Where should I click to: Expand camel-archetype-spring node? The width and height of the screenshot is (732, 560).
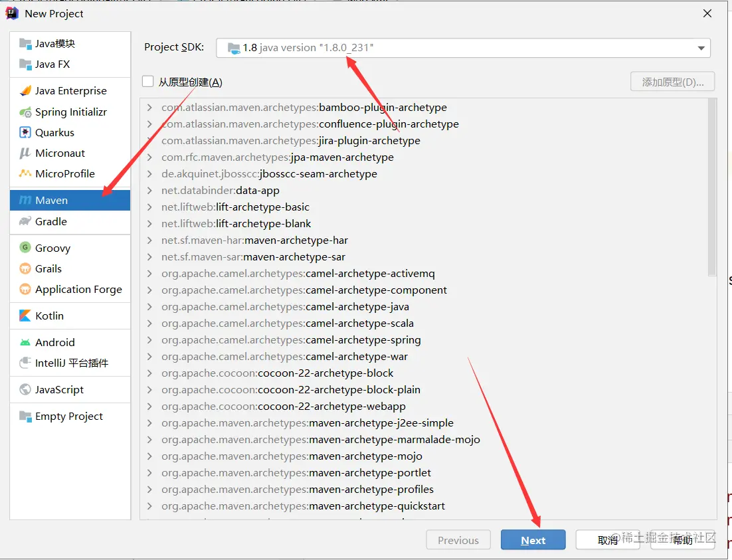[x=149, y=340]
